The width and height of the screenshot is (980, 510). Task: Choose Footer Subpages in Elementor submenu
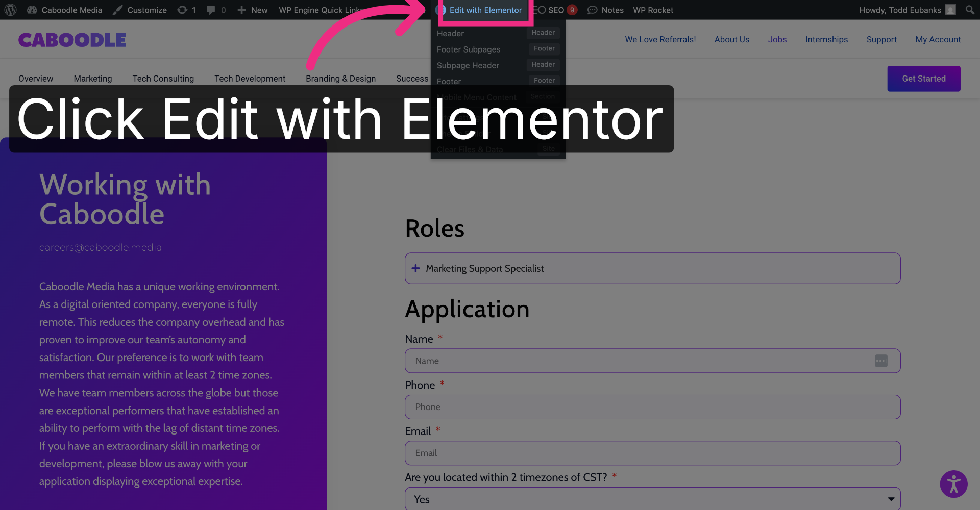[498, 49]
